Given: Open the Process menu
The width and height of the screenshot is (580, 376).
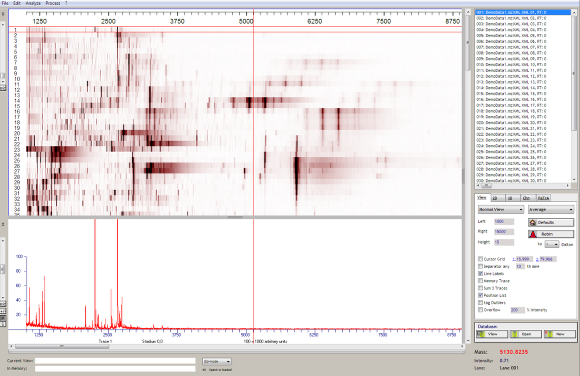Looking at the screenshot, I should 53,3.
